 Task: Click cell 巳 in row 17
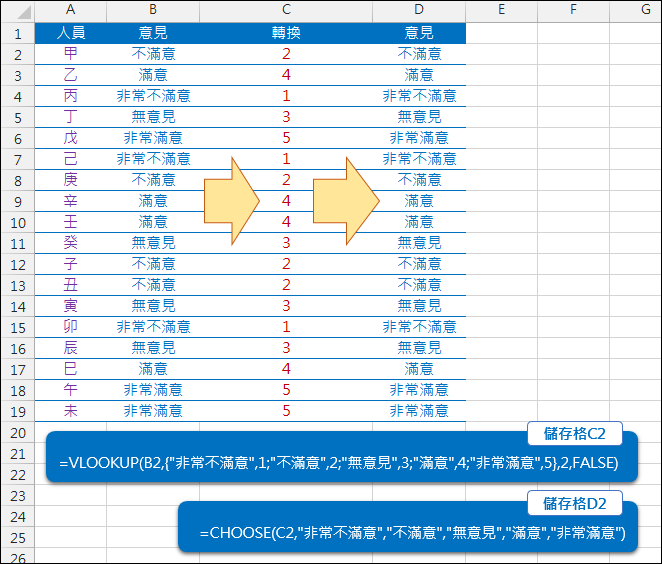coord(71,369)
